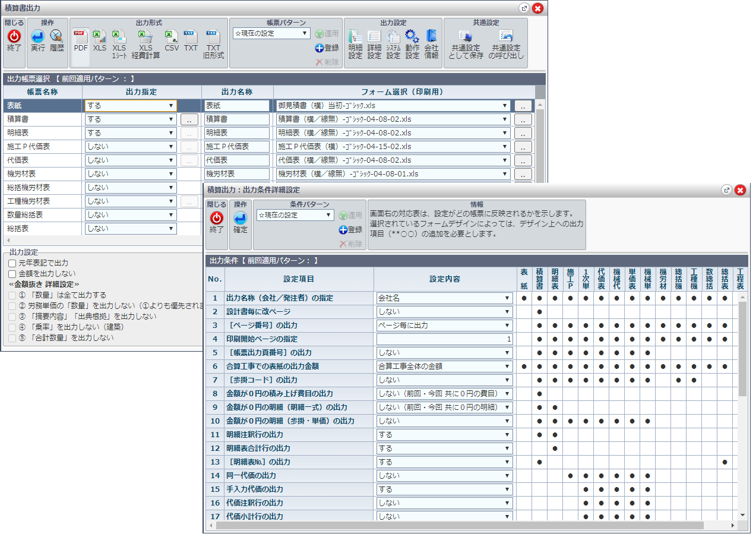The image size is (756, 537).
Task: Click '..' browse button for 表紙 form
Action: click(x=523, y=106)
